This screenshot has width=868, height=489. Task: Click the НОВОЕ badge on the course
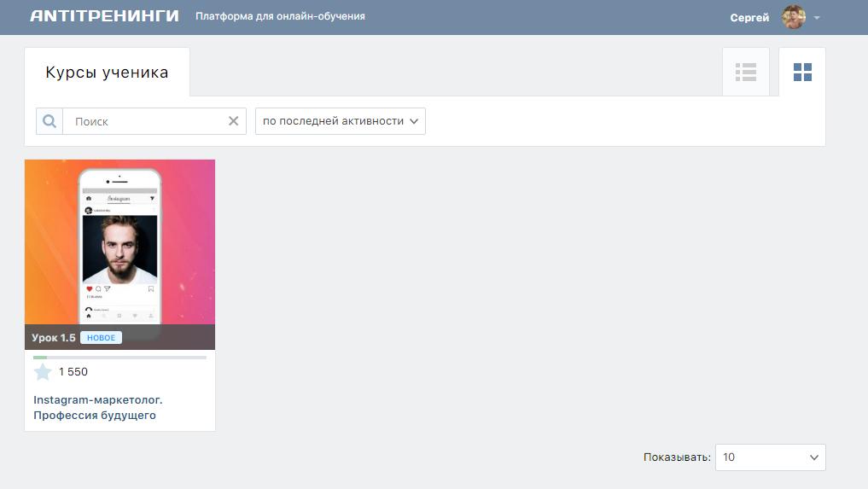tap(102, 338)
